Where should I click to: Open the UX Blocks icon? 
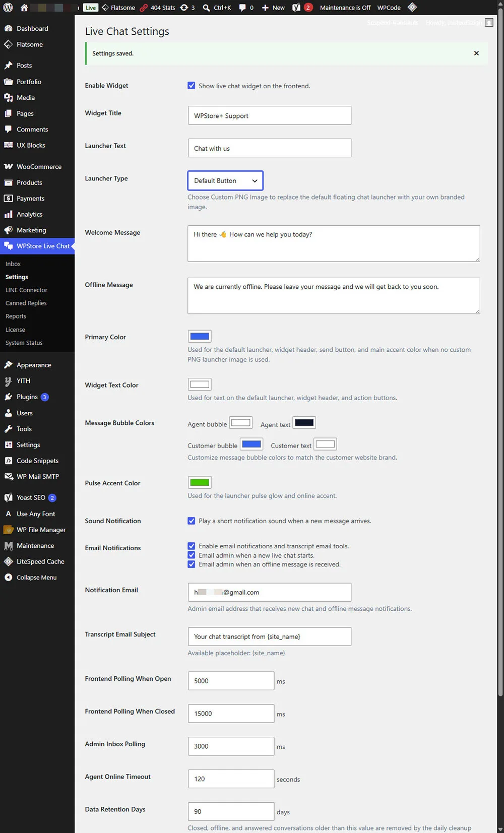click(9, 145)
